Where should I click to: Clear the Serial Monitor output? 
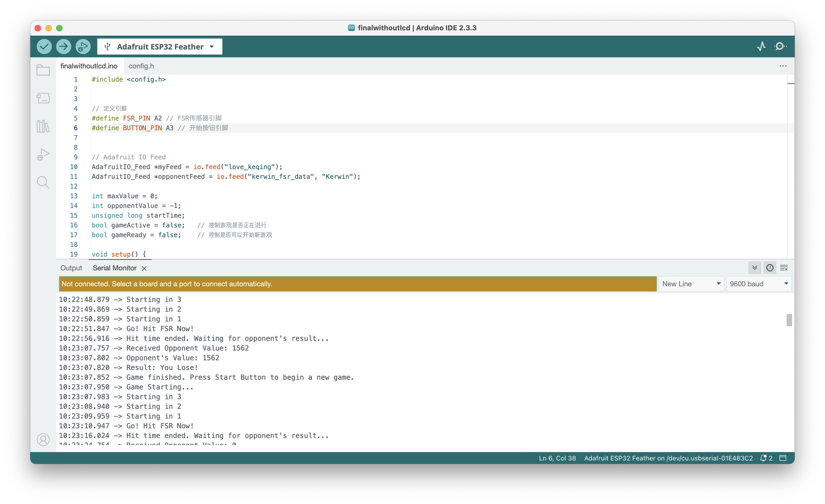point(784,268)
